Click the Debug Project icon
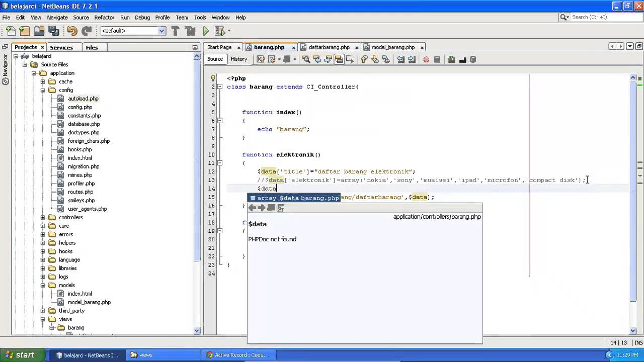Viewport: 644px width, 362px height. pyautogui.click(x=219, y=31)
